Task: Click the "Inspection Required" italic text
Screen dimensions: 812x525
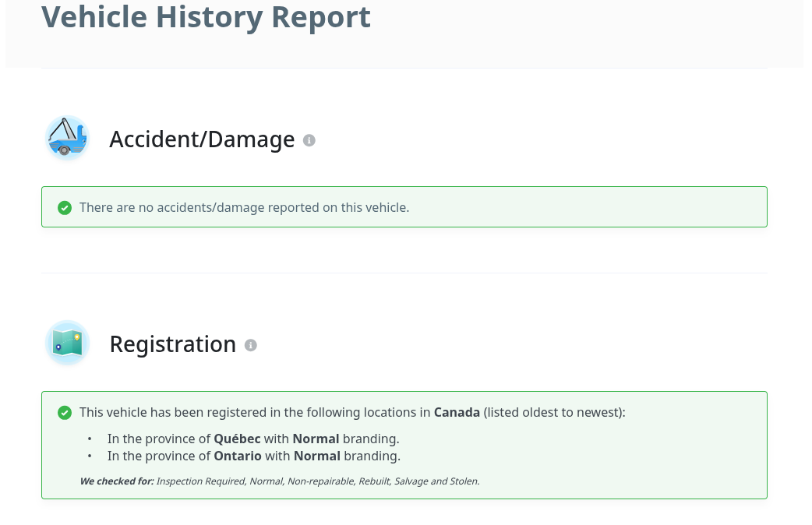Action: click(x=200, y=481)
